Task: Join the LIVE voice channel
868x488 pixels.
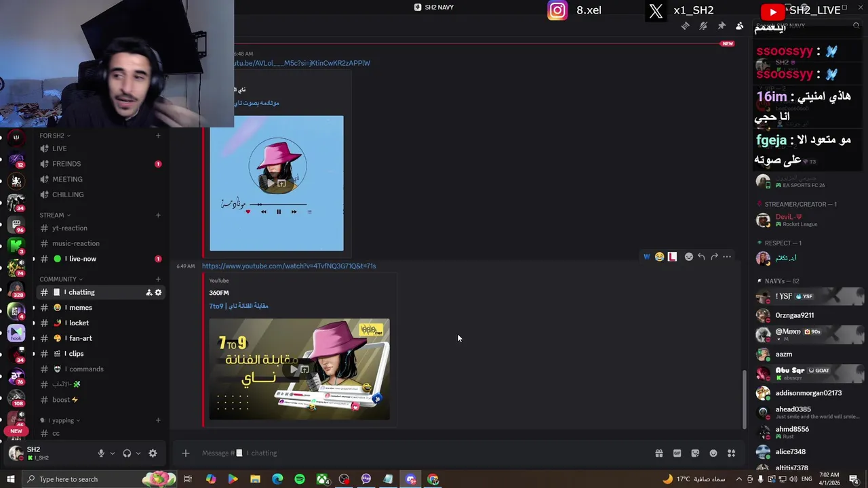Action: pyautogui.click(x=100, y=148)
